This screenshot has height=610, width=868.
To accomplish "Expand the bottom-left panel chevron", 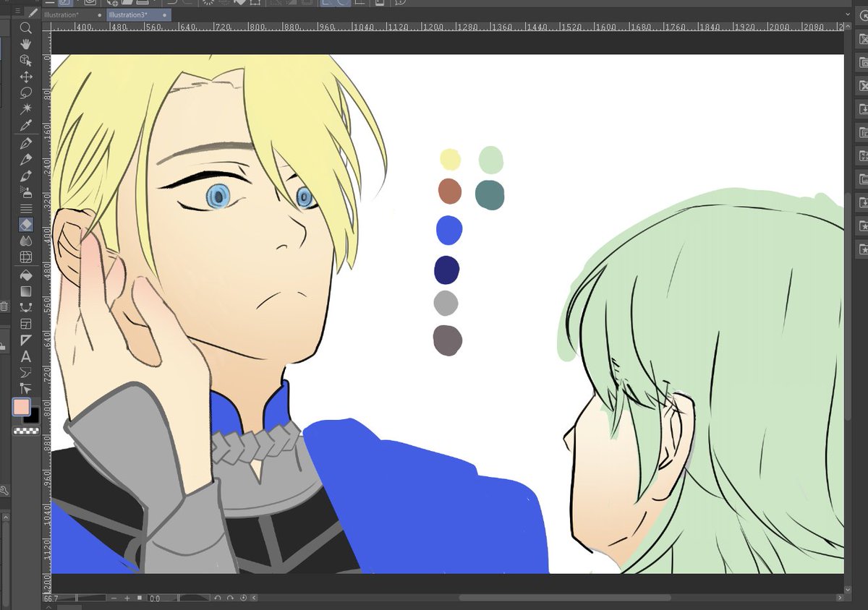I will [x=48, y=607].
